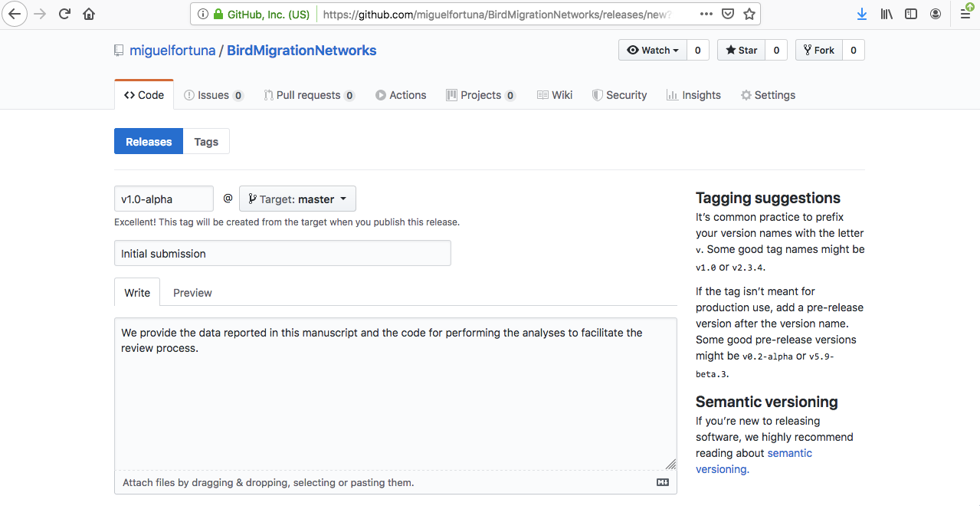View the stargazers count next to Star
The image size is (980, 506).
776,50
